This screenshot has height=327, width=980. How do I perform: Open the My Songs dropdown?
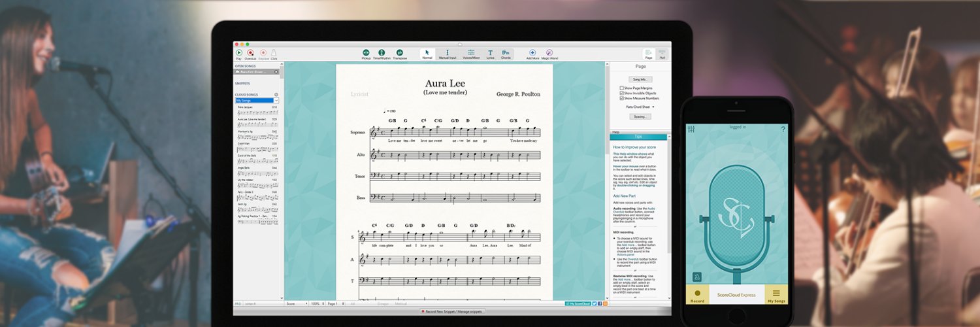(257, 101)
